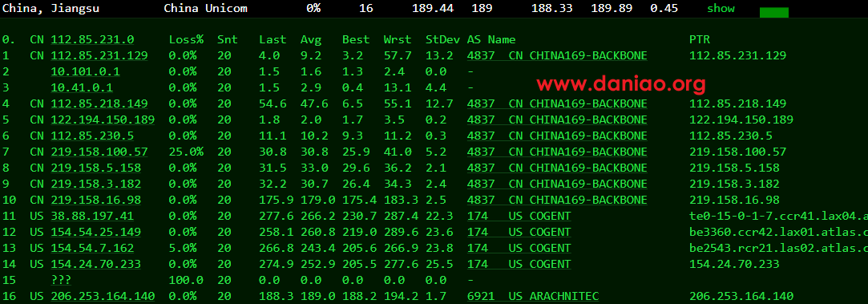Click the green latency bar beside show

point(774,12)
